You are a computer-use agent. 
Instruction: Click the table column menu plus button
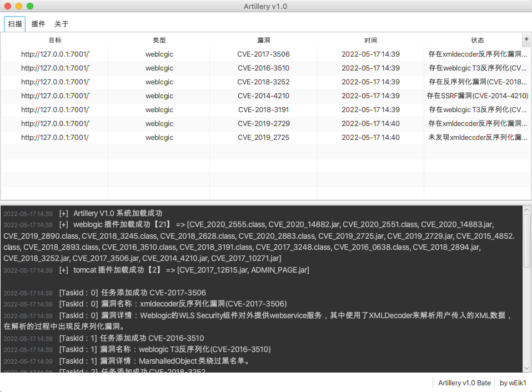click(526, 39)
